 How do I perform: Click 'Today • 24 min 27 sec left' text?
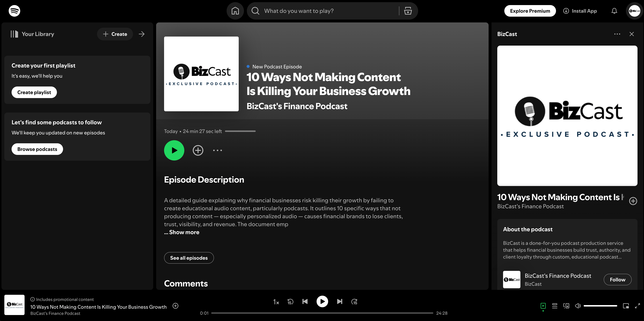(x=193, y=131)
